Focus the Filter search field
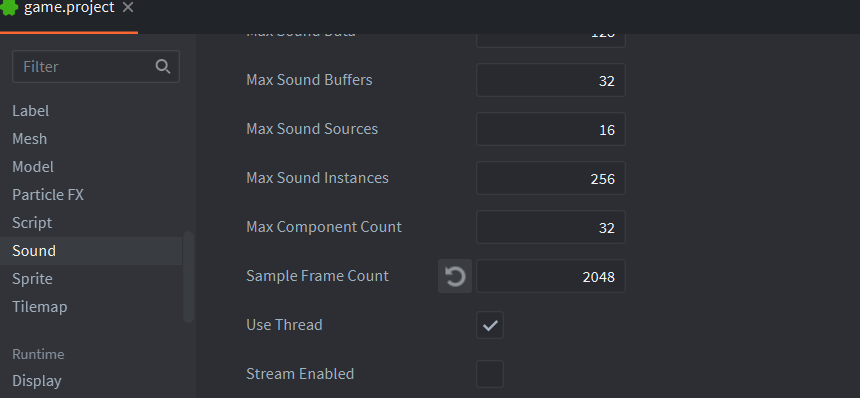The width and height of the screenshot is (860, 398). 95,66
